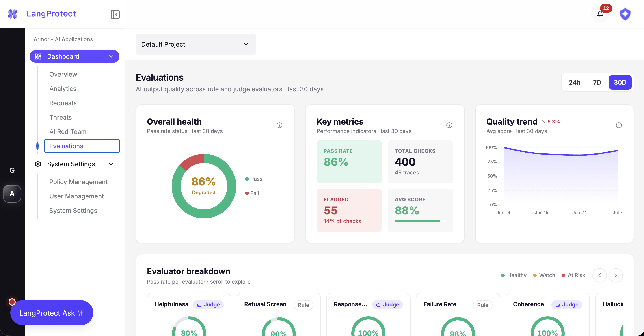The width and height of the screenshot is (644, 336).
Task: Click the Rule badge on Failure Rate card
Action: 482,305
